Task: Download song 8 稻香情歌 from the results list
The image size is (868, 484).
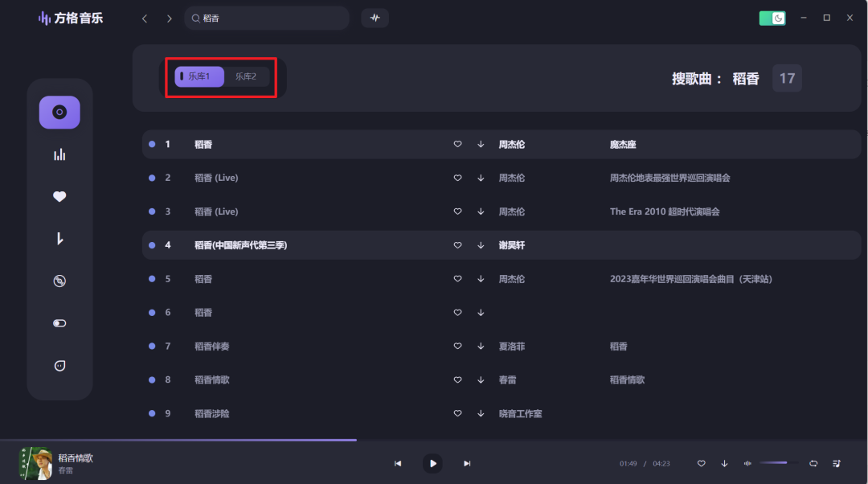Action: (x=481, y=380)
